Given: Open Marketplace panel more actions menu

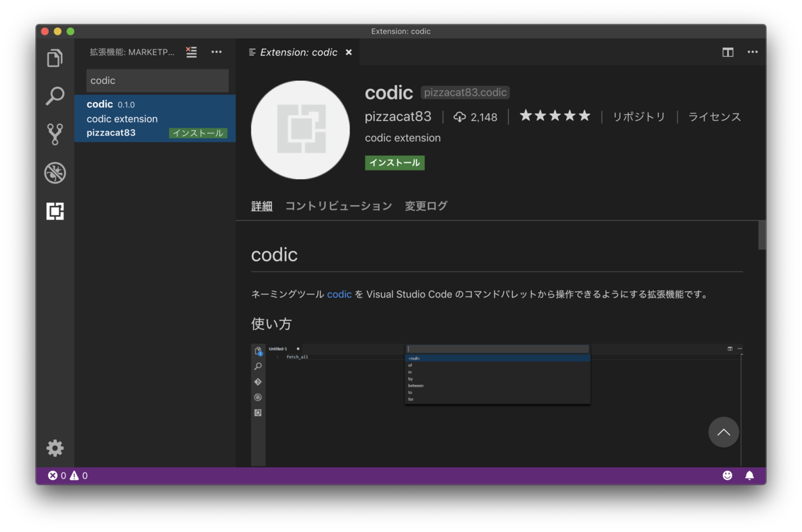Looking at the screenshot, I should tap(217, 52).
